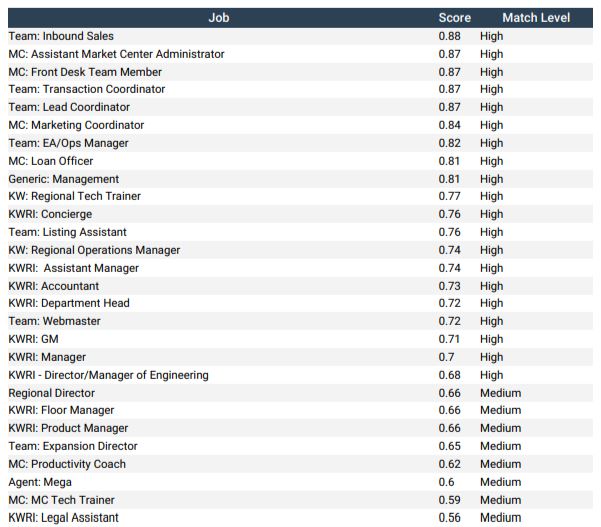This screenshot has height=527, width=601.
Task: Select Team: Listing Assistant row
Action: coord(300,232)
